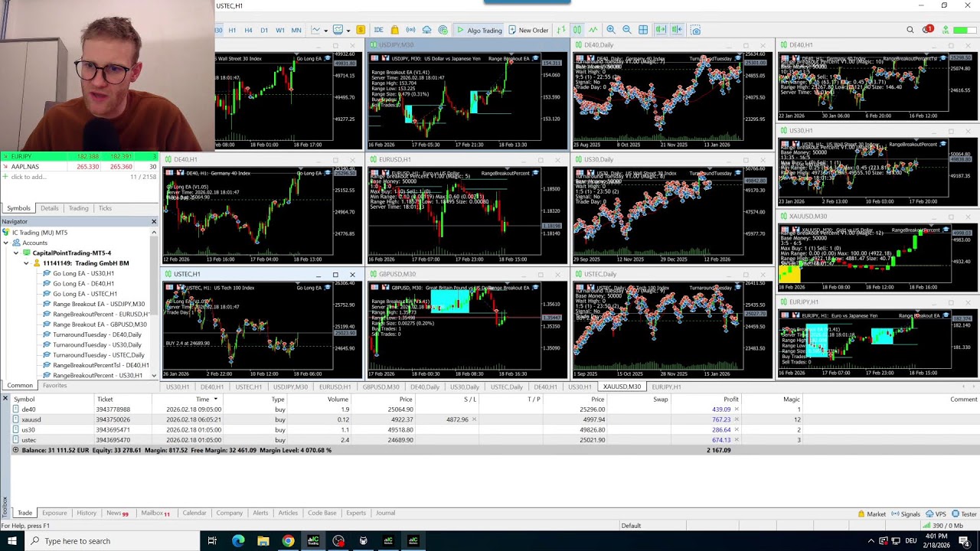Image resolution: width=980 pixels, height=551 pixels.
Task: Open Windows Task View
Action: tap(212, 541)
